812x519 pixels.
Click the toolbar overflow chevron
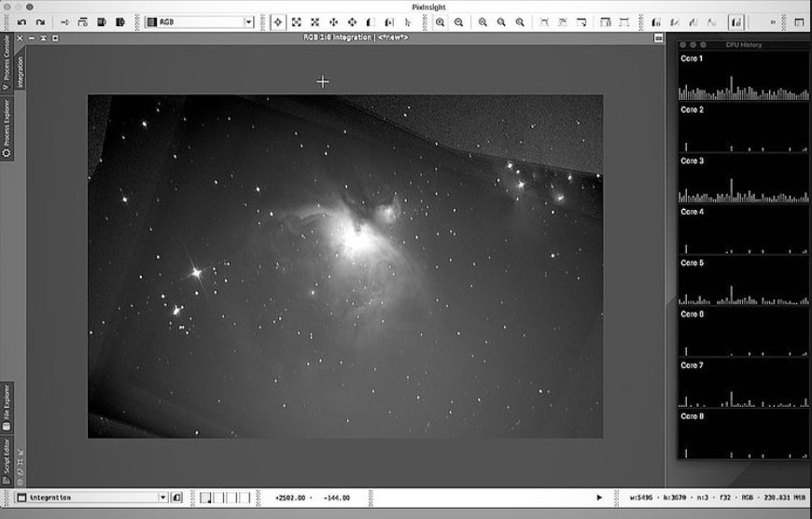tap(772, 21)
